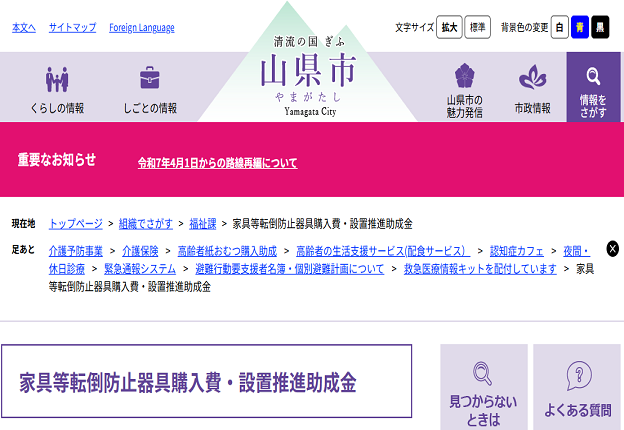This screenshot has width=624, height=430.
Task: Reset text size with 標準
Action: coord(478,28)
